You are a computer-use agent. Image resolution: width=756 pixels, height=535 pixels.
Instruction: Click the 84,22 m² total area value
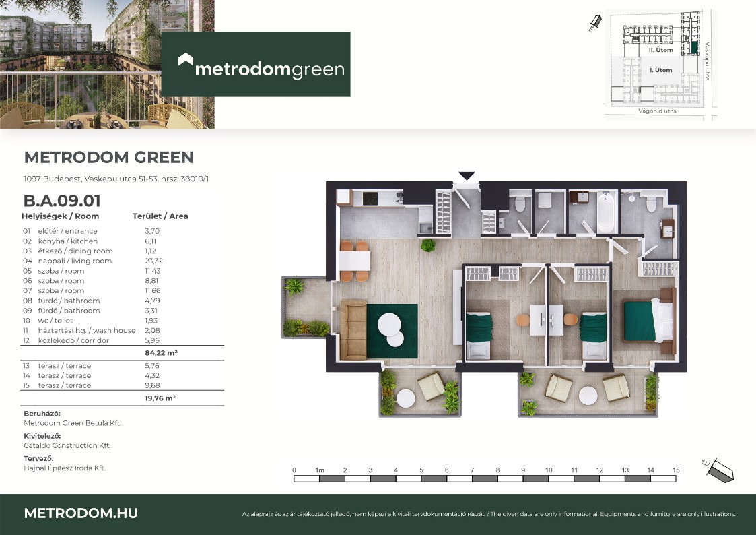coord(160,352)
